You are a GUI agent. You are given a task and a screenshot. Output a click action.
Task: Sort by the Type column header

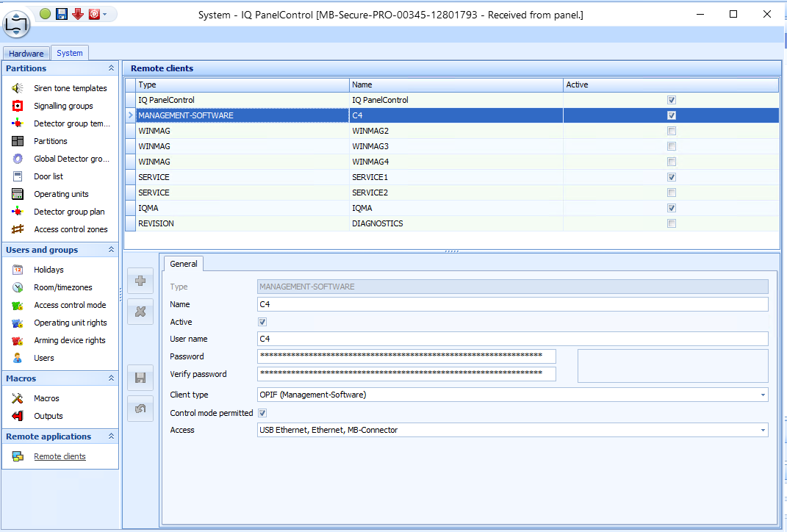pos(242,85)
